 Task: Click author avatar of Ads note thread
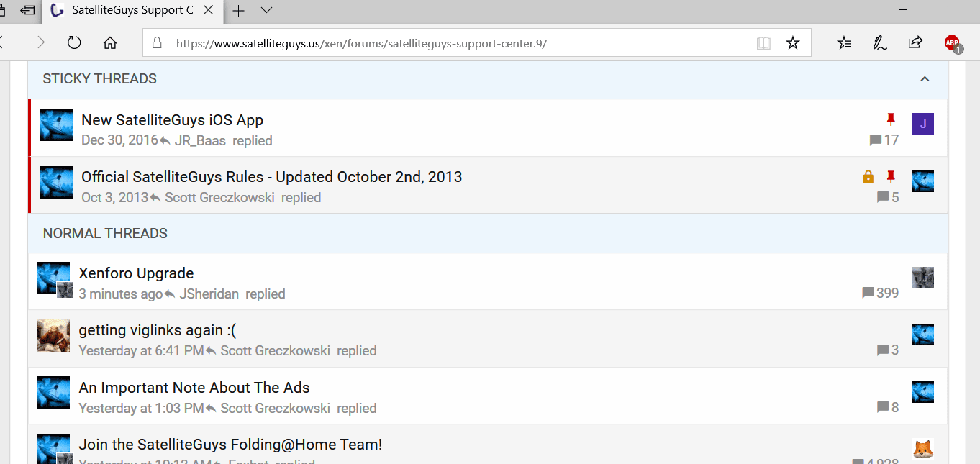point(53,392)
